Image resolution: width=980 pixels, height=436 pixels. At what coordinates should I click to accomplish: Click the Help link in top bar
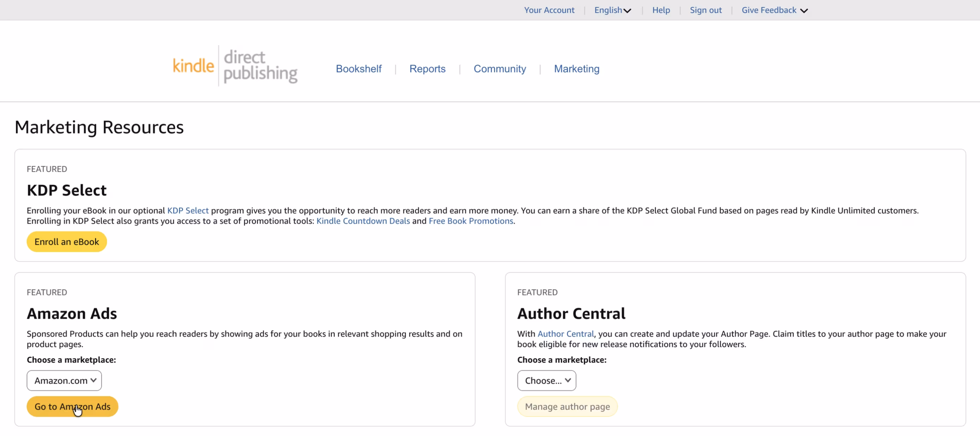[661, 10]
